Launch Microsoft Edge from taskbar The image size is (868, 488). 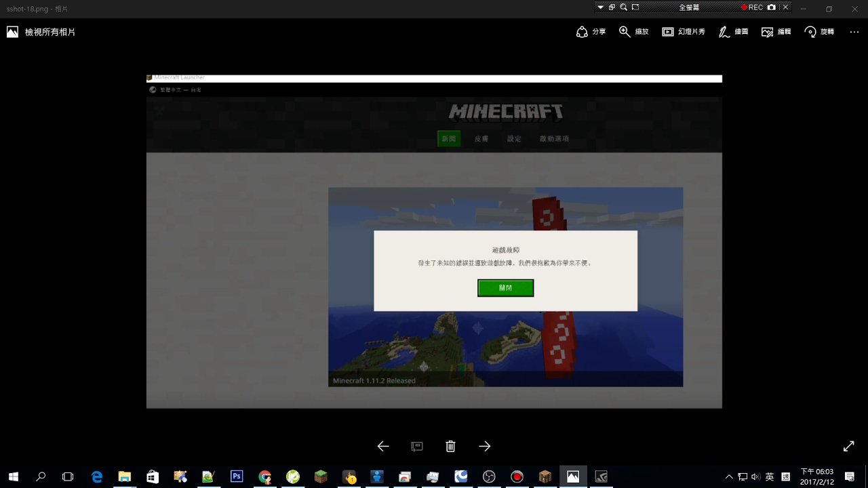point(97,476)
